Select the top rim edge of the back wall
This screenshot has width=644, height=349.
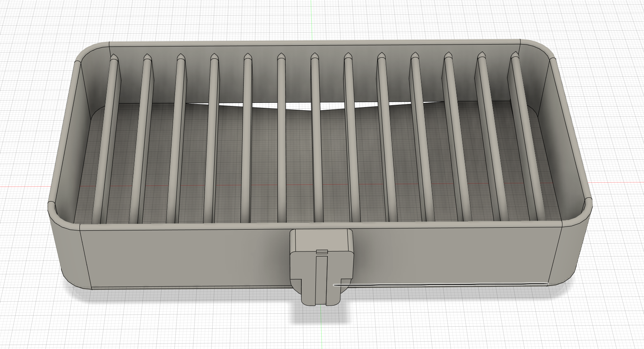[315, 41]
